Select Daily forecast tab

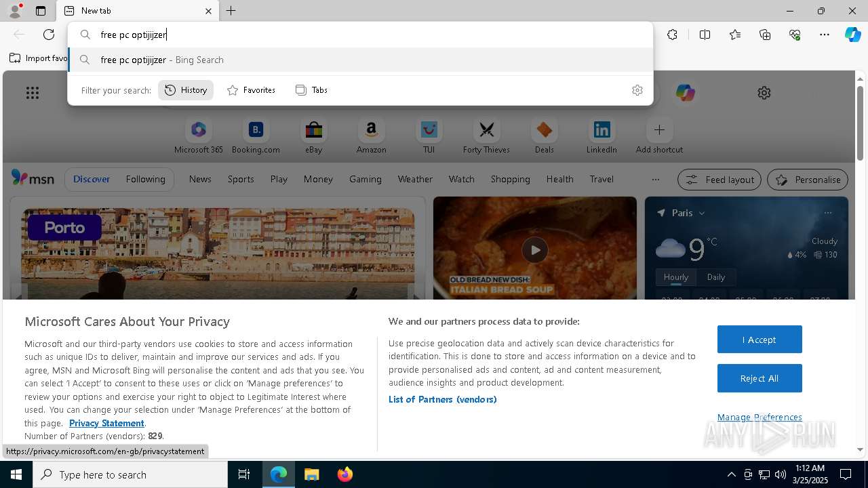click(x=716, y=277)
